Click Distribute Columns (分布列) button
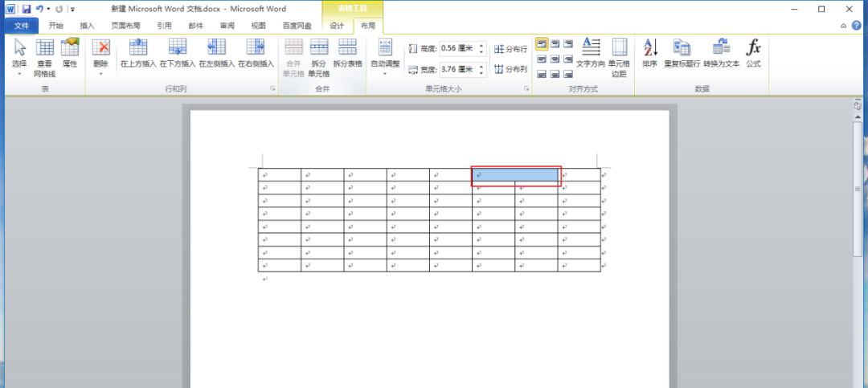The image size is (868, 388). click(x=511, y=69)
